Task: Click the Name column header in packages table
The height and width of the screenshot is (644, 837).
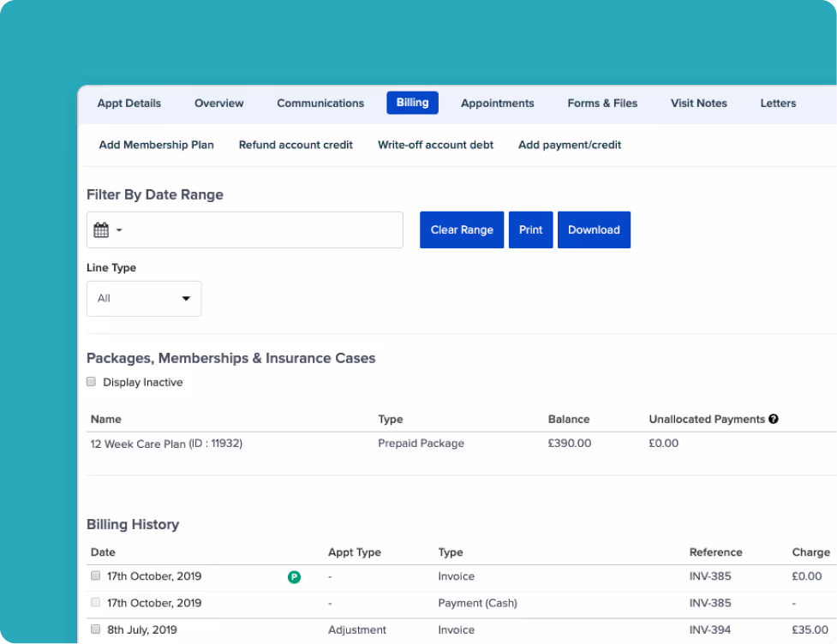Action: tap(105, 420)
